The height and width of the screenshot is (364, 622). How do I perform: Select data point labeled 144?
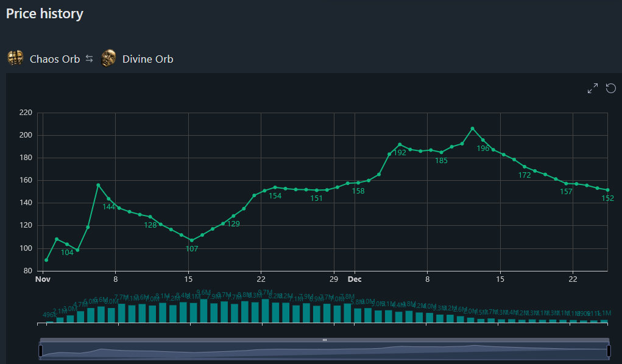coord(108,199)
